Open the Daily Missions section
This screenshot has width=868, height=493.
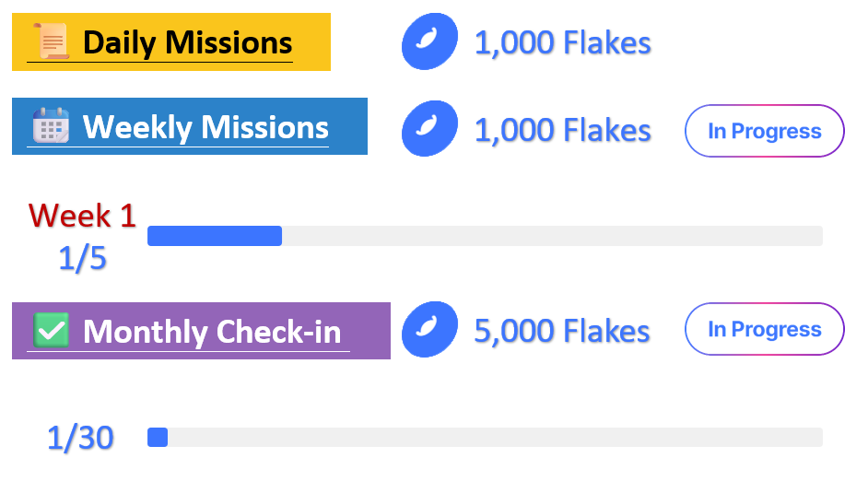pyautogui.click(x=187, y=42)
